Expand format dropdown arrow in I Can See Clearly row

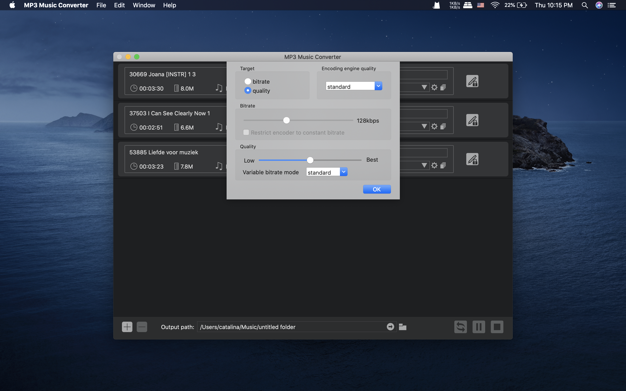(424, 126)
